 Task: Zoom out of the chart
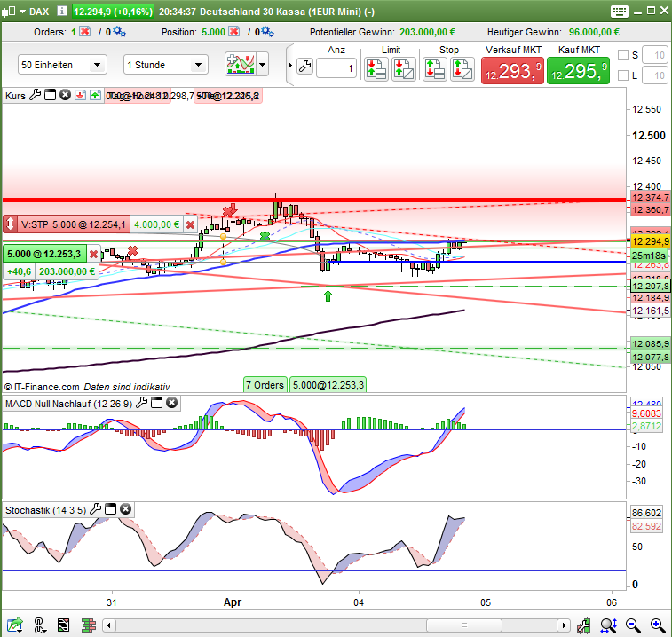(633, 625)
